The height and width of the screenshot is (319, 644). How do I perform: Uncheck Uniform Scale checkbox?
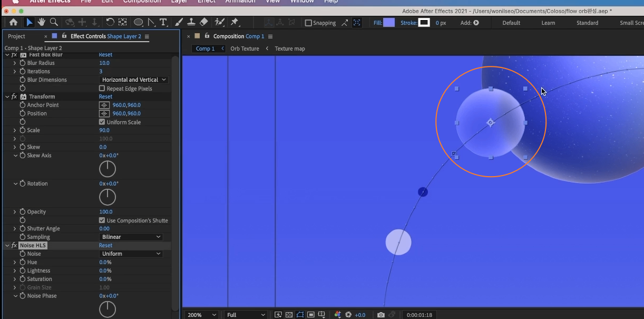[102, 122]
